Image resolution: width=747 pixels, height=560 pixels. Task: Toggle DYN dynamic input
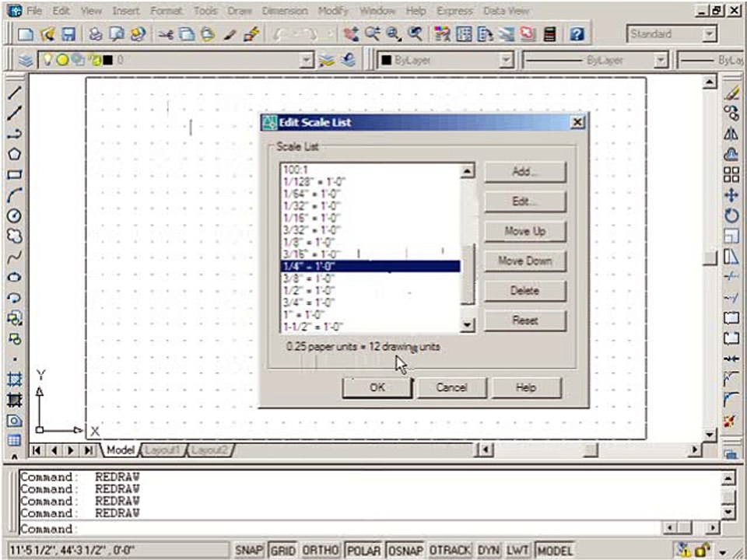point(488,551)
